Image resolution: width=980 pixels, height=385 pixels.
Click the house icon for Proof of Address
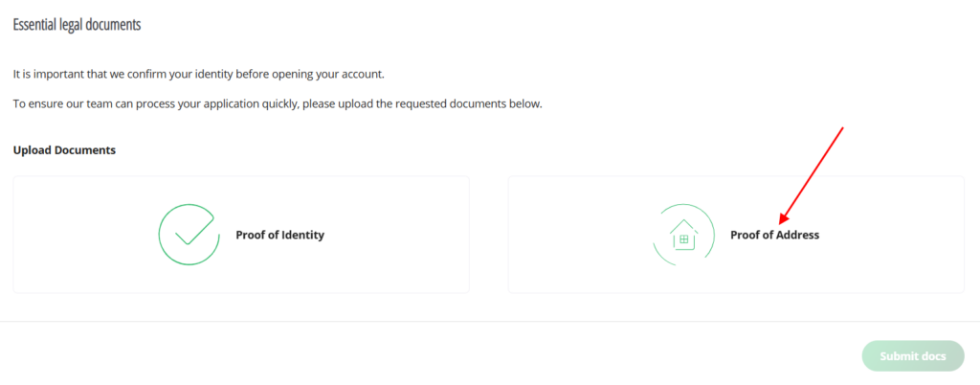[683, 235]
